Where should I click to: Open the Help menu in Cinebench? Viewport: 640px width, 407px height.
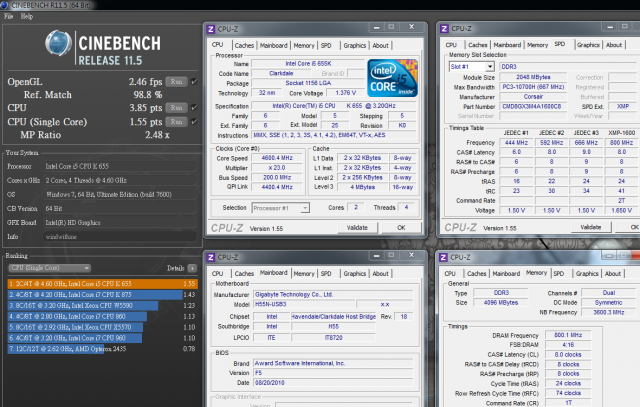27,16
